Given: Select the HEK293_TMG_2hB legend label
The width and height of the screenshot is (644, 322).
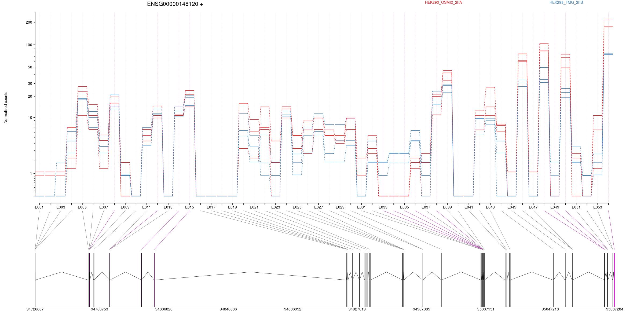Looking at the screenshot, I should 566,2.
